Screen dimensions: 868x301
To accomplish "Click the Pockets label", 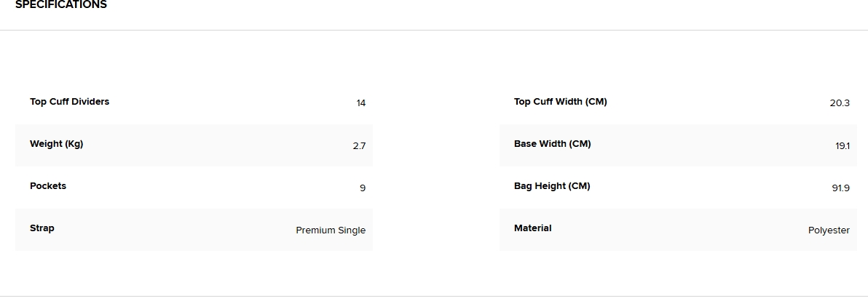I will tap(48, 186).
